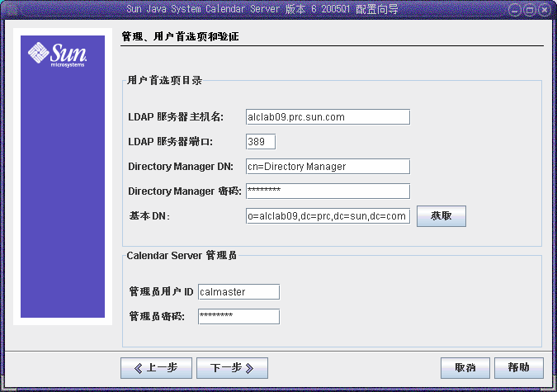Click the 获取 button beside base DN
Image resolution: width=557 pixels, height=392 pixels.
tap(441, 216)
